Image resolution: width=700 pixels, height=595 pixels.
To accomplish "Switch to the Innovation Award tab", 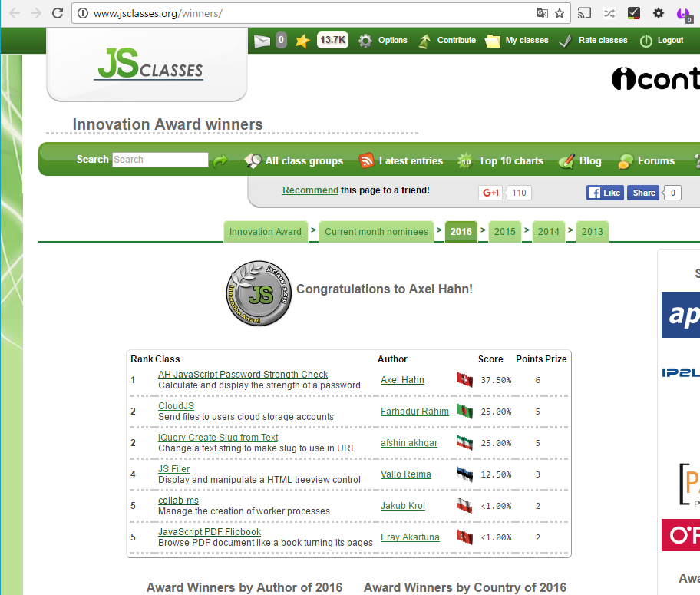I will click(266, 232).
